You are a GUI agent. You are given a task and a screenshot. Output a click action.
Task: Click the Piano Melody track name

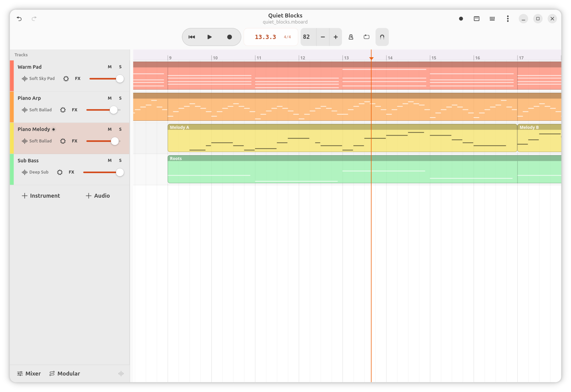(34, 129)
